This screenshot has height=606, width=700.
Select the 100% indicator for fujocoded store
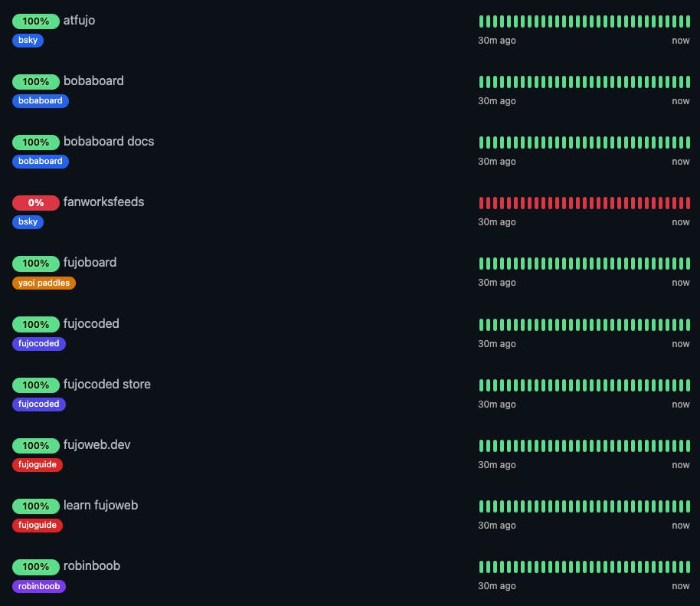[35, 385]
